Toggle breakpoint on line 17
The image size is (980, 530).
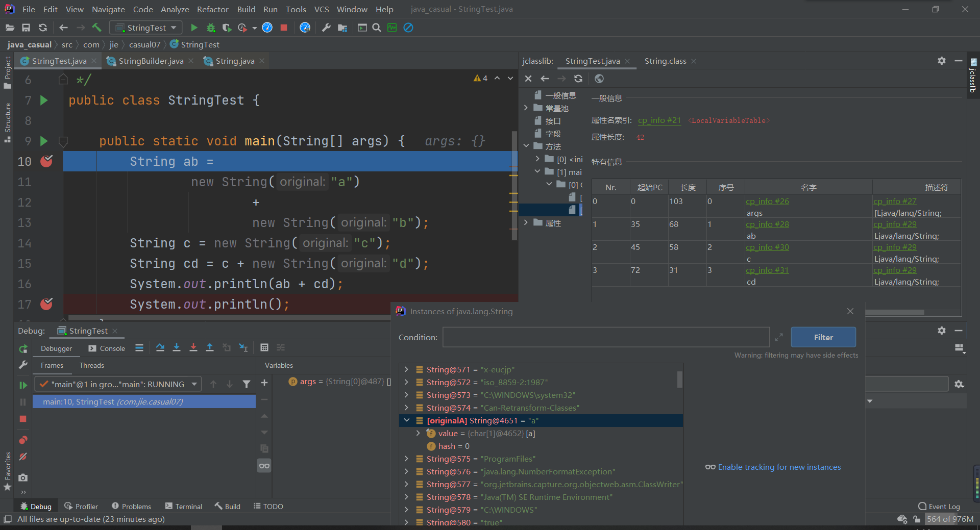tap(46, 304)
